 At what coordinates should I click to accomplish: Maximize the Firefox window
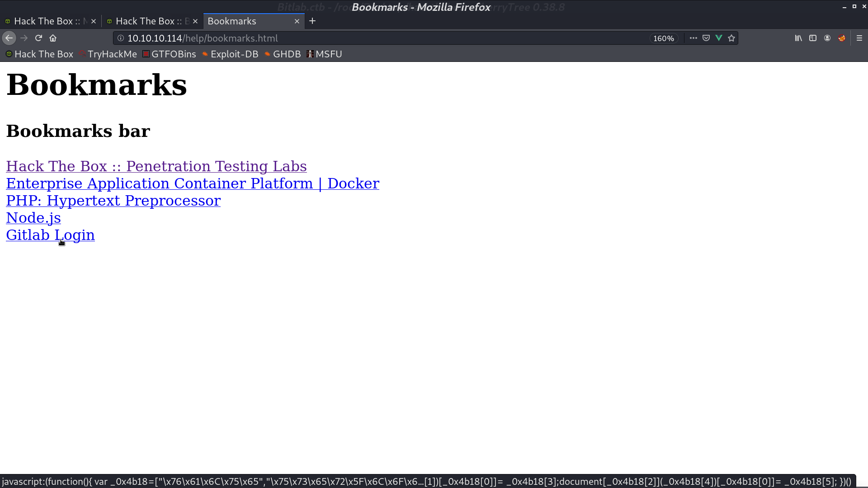click(854, 7)
